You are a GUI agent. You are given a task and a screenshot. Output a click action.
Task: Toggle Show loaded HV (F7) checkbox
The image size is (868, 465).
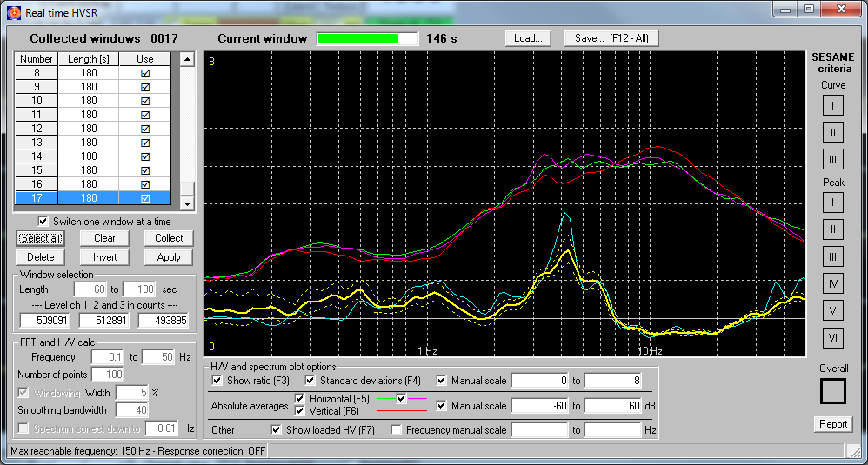276,429
